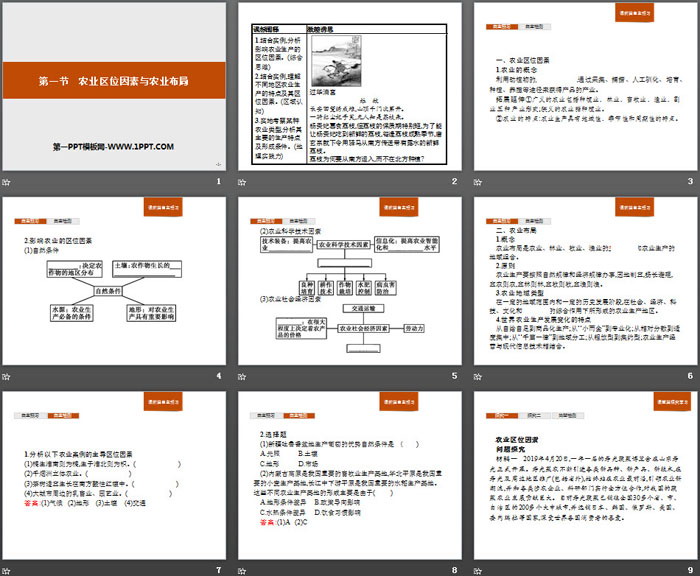Click 自然条件 center box on slide 4
The height and width of the screenshot is (576, 700).
(108, 291)
